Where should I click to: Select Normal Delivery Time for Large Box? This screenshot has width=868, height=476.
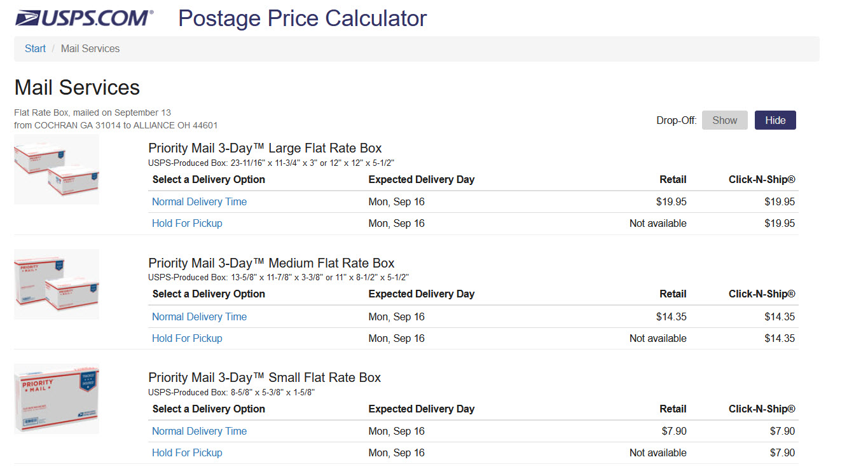pyautogui.click(x=199, y=202)
